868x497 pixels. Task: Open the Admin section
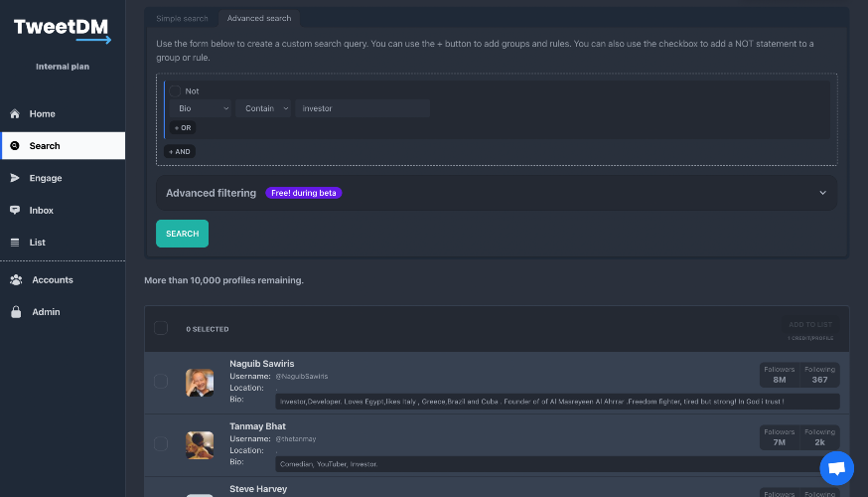pyautogui.click(x=63, y=312)
